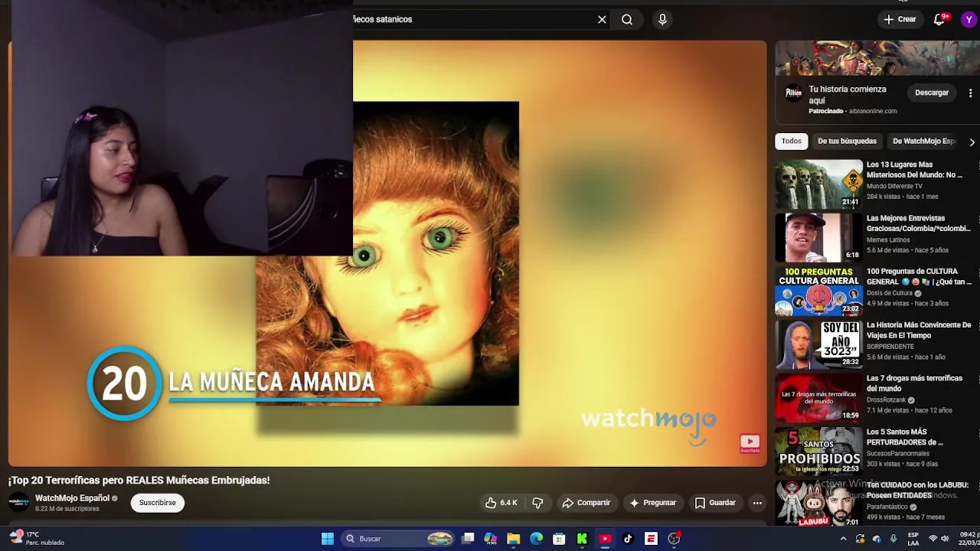Open the WatchMojo Español channel avatar

(x=18, y=503)
